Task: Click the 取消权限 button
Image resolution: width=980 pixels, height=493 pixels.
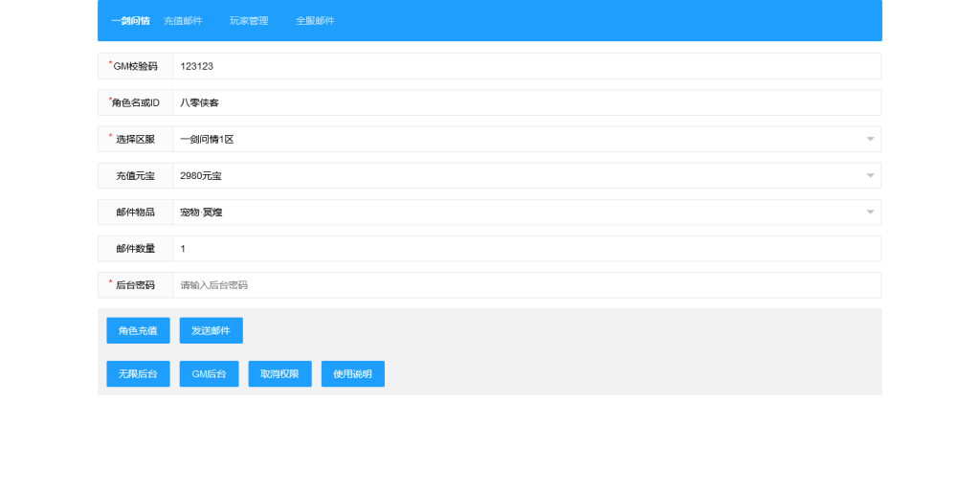Action: tap(279, 374)
